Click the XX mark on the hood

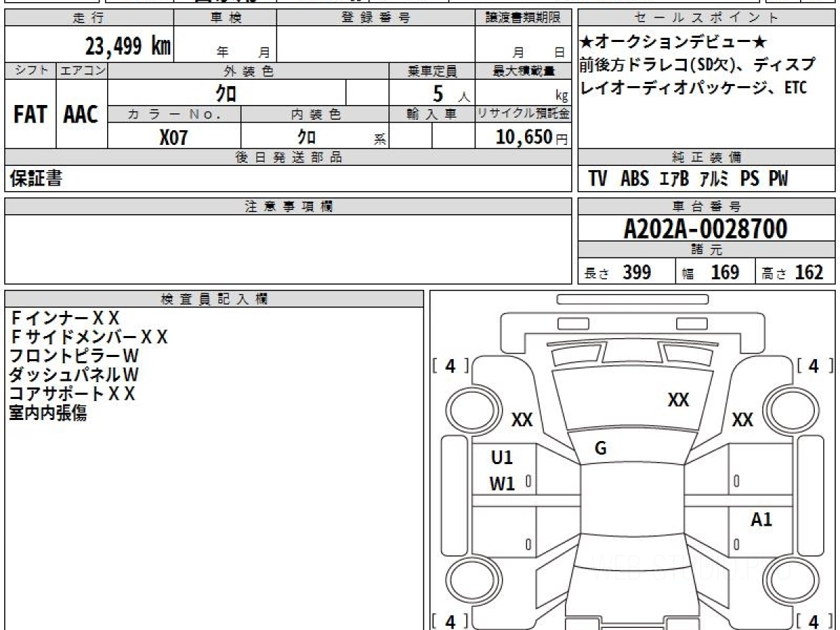coord(678,400)
